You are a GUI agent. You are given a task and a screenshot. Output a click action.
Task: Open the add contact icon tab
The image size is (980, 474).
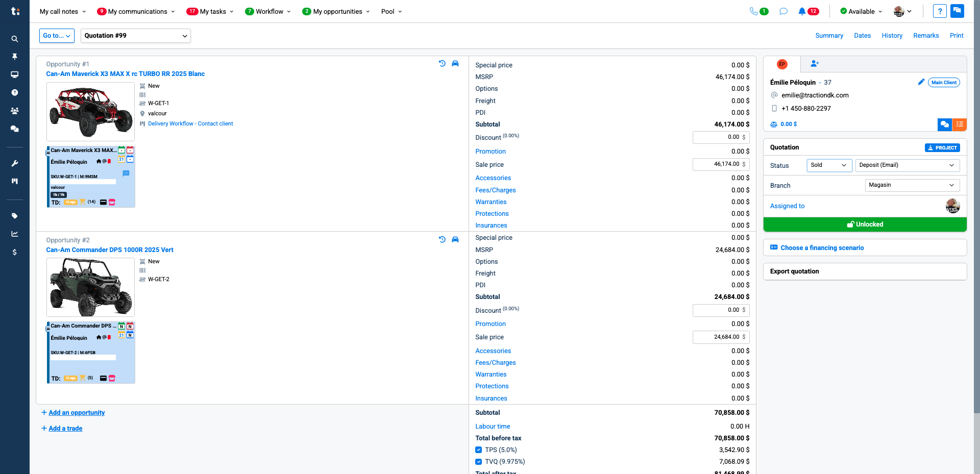(x=815, y=64)
